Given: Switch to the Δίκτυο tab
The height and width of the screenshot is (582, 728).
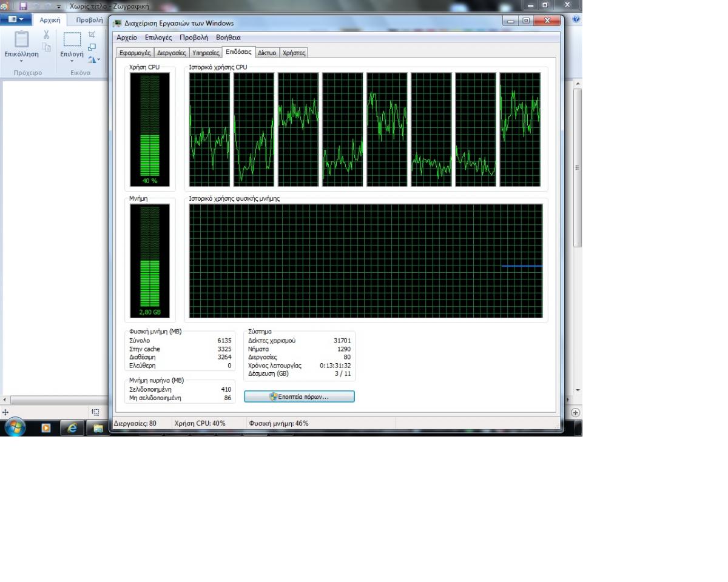Looking at the screenshot, I should click(268, 53).
